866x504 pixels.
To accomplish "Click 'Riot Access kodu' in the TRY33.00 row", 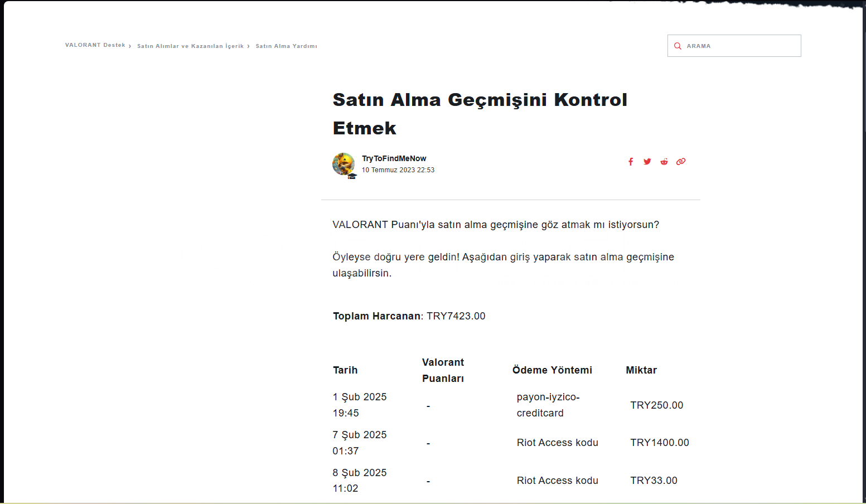I will click(x=558, y=481).
